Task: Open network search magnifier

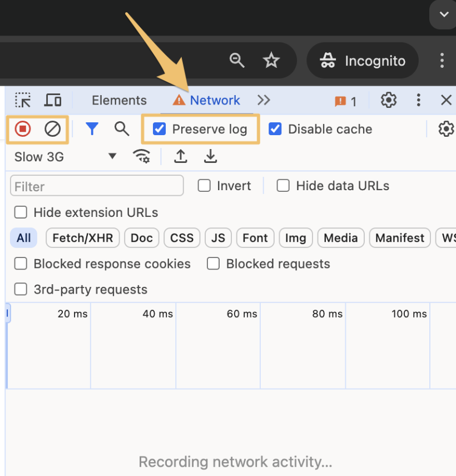Action: [x=122, y=129]
